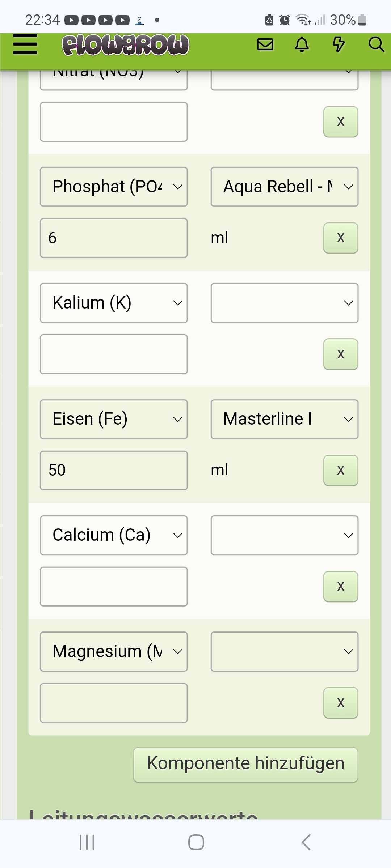Remove the Eisen (Fe) component row

click(x=340, y=470)
